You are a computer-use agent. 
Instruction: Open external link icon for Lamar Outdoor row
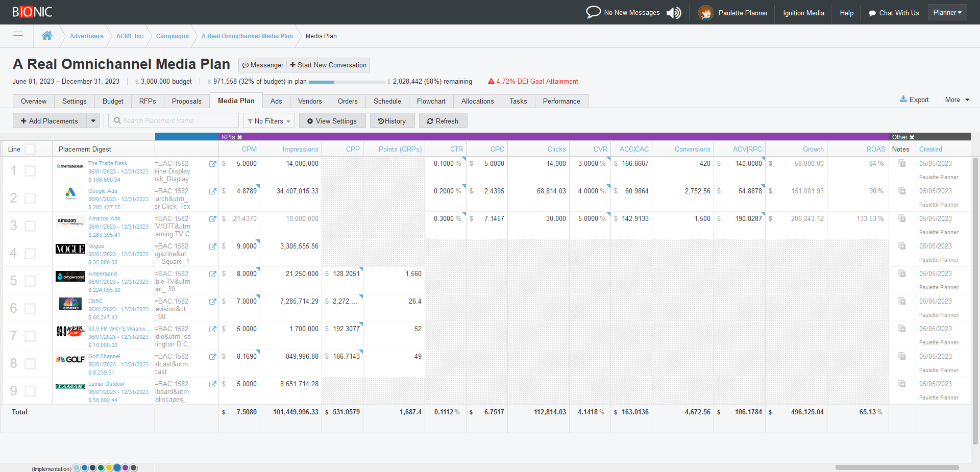212,384
